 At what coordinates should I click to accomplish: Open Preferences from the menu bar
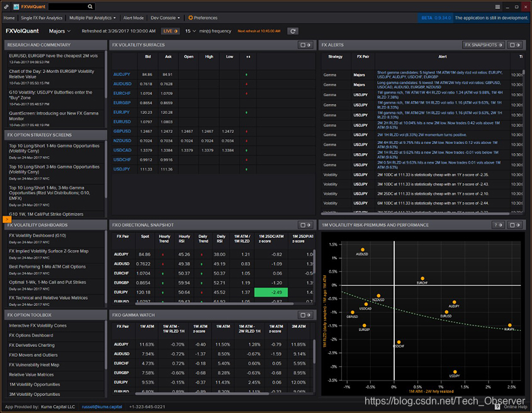pyautogui.click(x=206, y=18)
